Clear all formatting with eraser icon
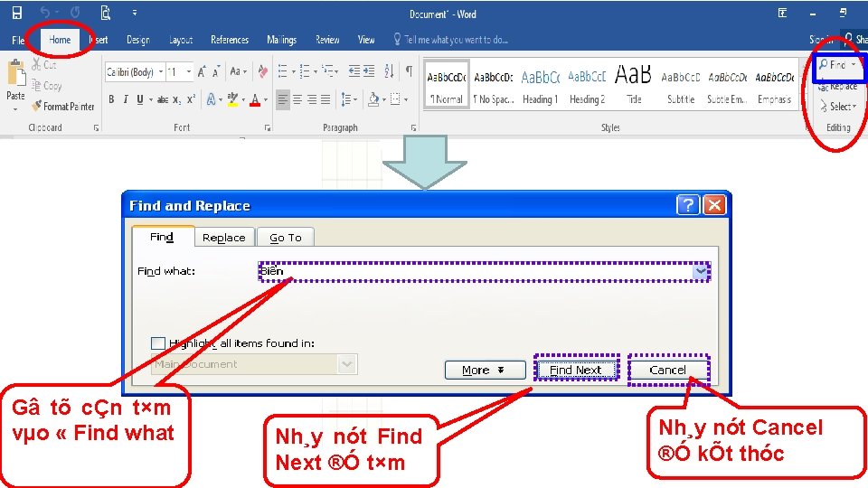 [263, 72]
